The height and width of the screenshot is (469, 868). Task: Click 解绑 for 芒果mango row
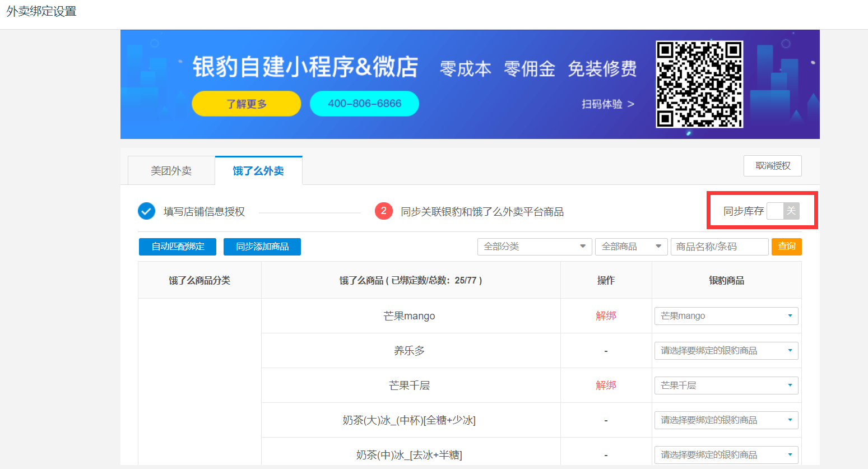606,316
